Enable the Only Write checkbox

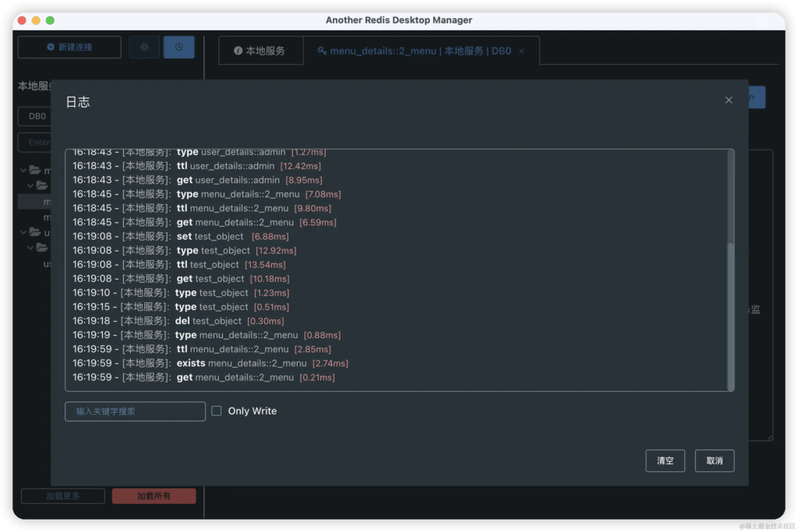(217, 411)
